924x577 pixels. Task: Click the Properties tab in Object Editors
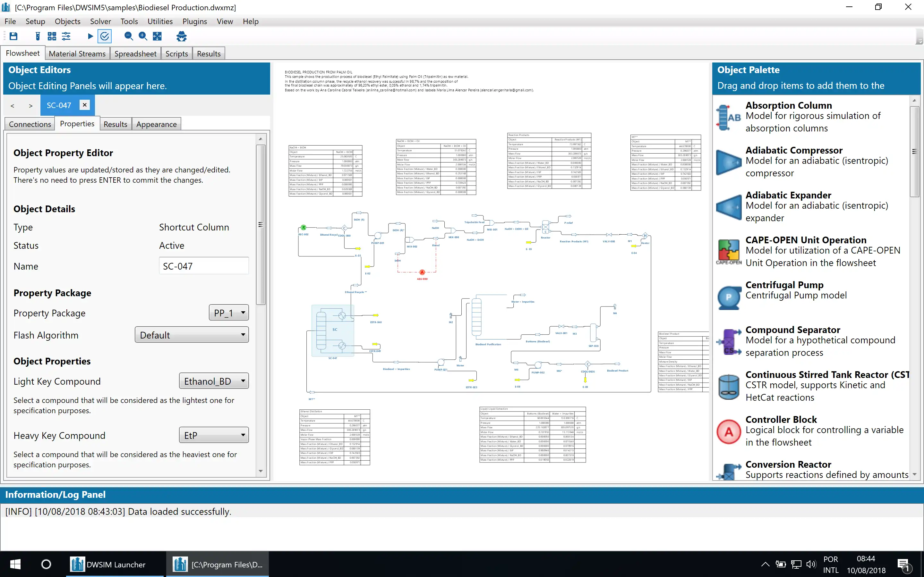pos(78,124)
